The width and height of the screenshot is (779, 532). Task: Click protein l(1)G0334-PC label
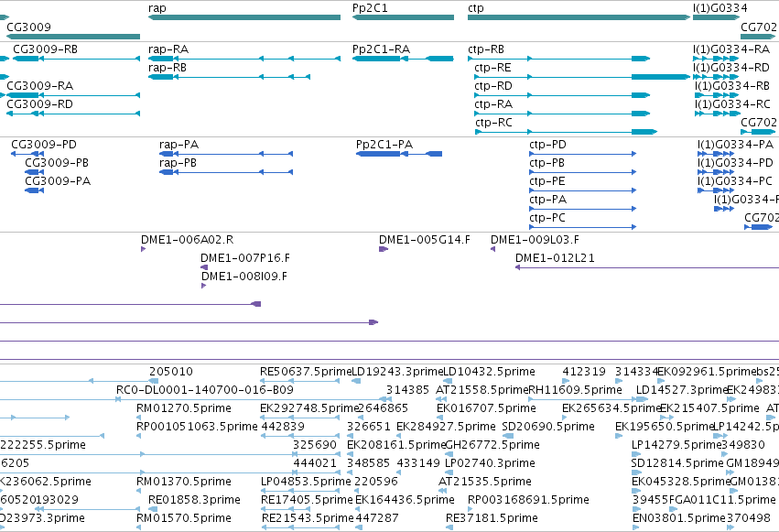pyautogui.click(x=735, y=181)
